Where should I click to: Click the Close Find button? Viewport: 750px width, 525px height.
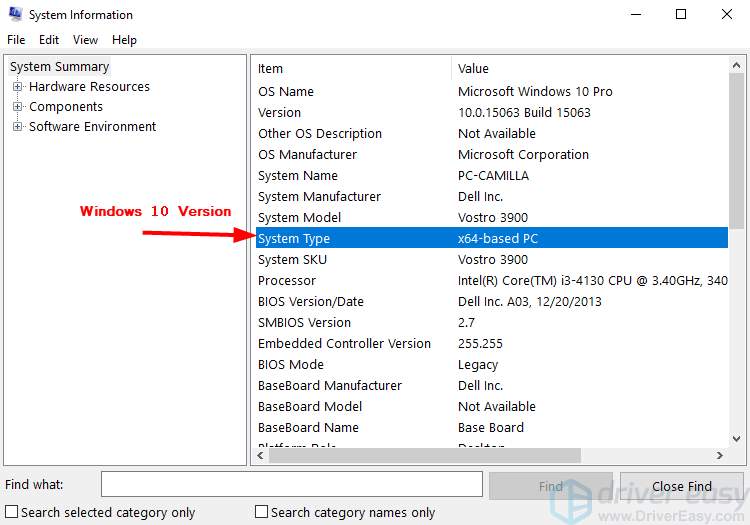[x=681, y=486]
